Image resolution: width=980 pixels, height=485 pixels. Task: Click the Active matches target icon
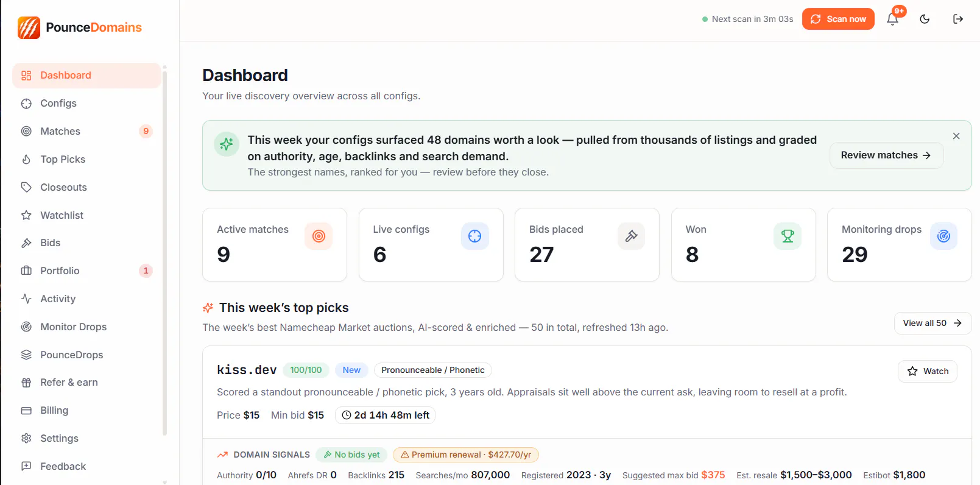319,236
